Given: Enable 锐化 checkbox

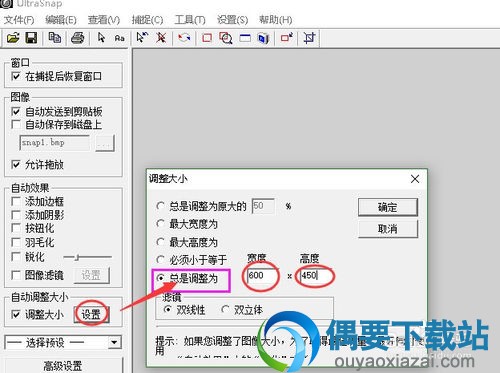Looking at the screenshot, I should coord(16,257).
